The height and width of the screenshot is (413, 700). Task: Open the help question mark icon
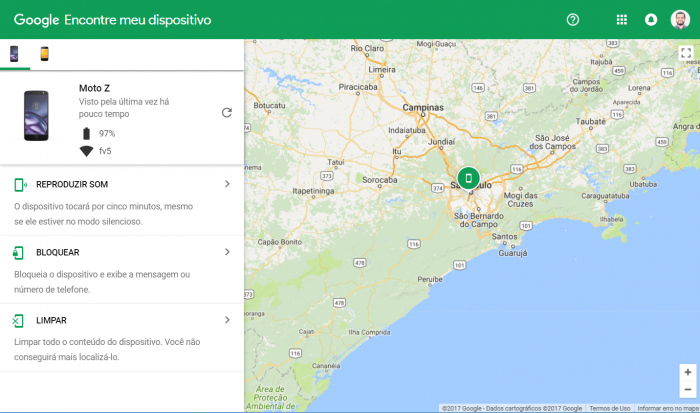coord(573,20)
